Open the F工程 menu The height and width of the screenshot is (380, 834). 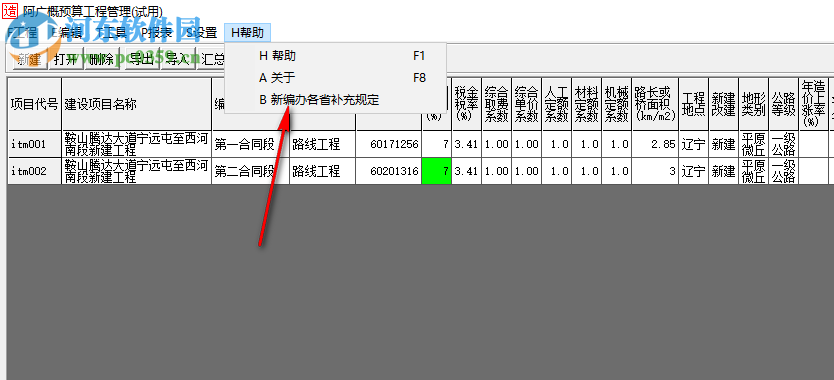(x=22, y=33)
